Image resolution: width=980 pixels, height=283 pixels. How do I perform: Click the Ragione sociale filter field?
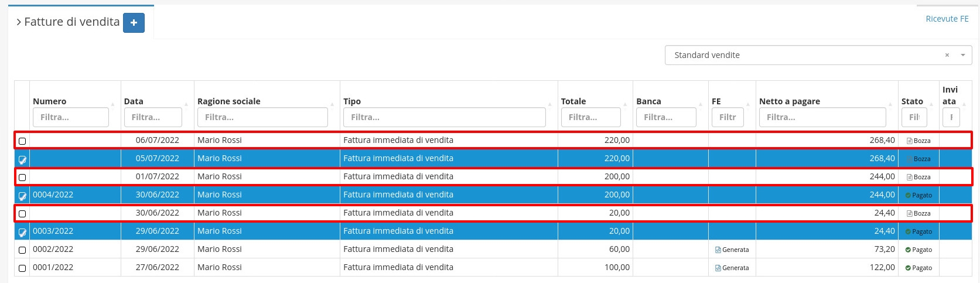click(262, 117)
